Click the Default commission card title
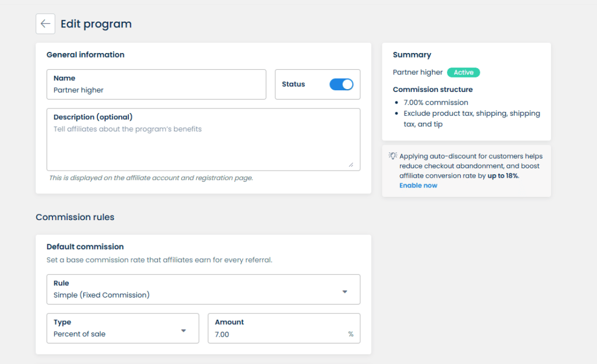597x364 pixels. (85, 247)
